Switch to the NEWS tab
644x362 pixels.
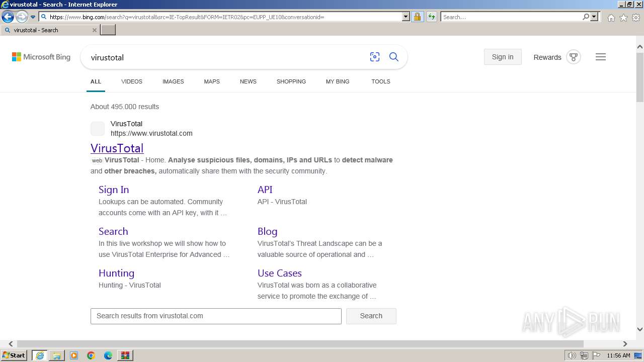point(248,81)
